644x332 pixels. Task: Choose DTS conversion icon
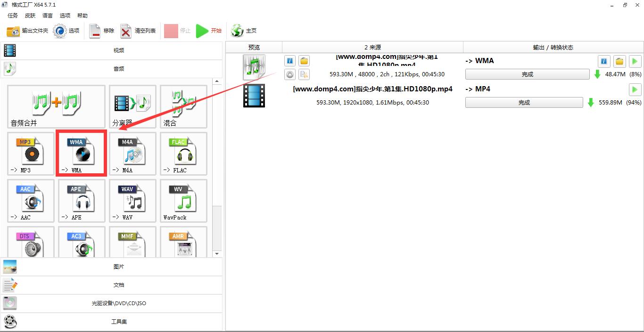31,242
